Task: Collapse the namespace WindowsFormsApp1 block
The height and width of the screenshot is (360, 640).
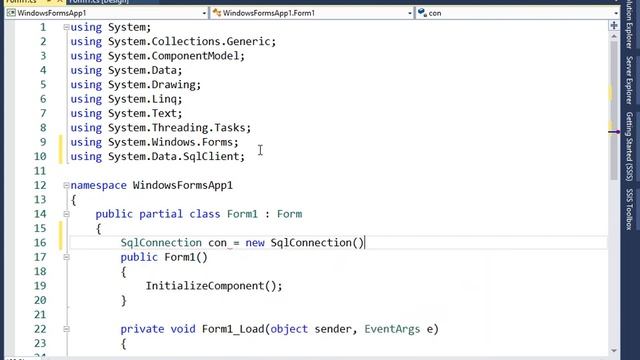Action: tap(66, 185)
